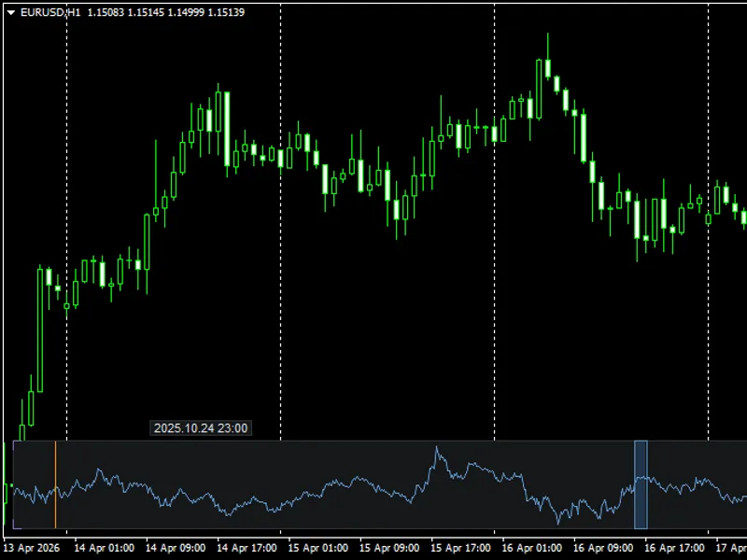Click the 16 Apr 09:00 axis label
The width and height of the screenshot is (747, 560).
pyautogui.click(x=603, y=548)
